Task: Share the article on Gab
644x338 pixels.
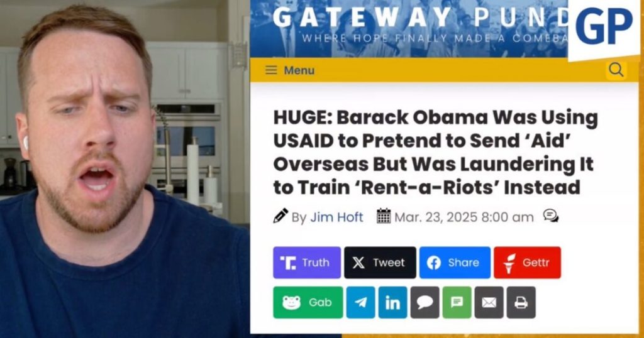Action: pos(308,302)
